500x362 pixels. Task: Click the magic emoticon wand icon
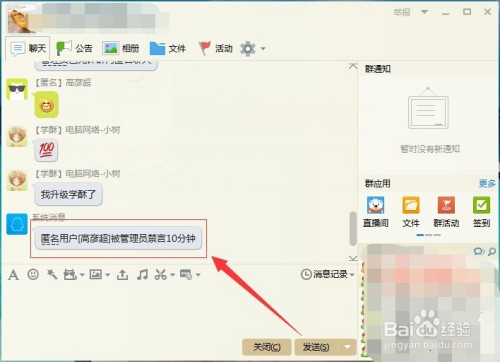pyautogui.click(x=52, y=274)
